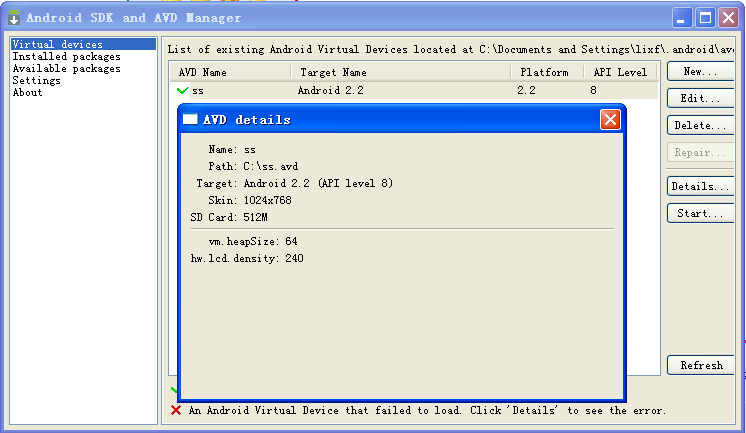Click the Delete... button
The image size is (746, 433).
(x=700, y=126)
